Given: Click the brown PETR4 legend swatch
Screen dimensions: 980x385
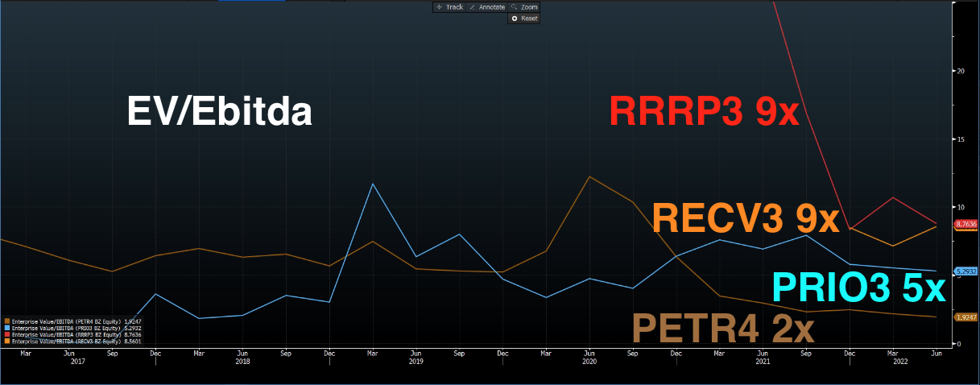Looking at the screenshot, I should point(6,321).
